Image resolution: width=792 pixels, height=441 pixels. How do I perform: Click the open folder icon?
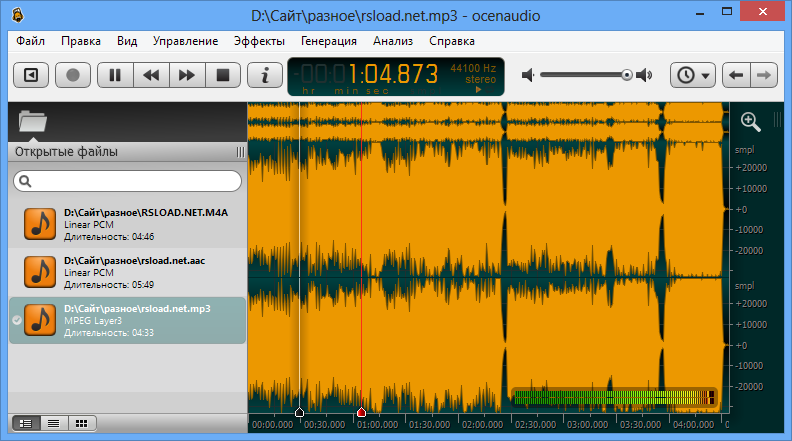pyautogui.click(x=32, y=121)
